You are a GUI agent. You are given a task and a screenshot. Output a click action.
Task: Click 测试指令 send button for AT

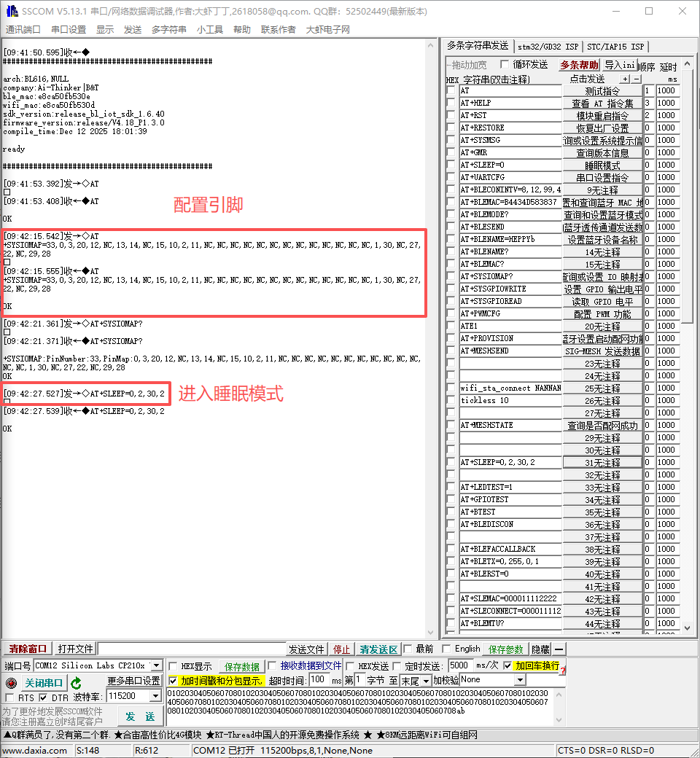click(x=602, y=91)
